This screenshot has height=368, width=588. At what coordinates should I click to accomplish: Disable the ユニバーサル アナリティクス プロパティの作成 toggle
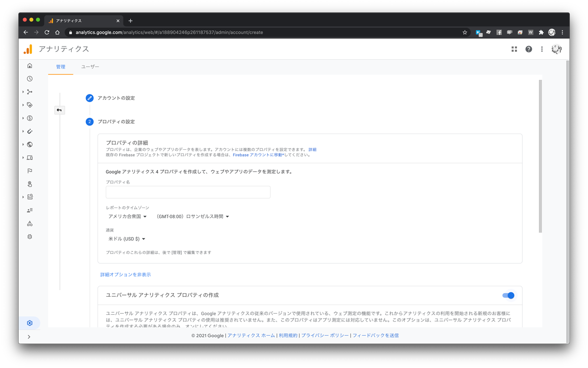[508, 295]
